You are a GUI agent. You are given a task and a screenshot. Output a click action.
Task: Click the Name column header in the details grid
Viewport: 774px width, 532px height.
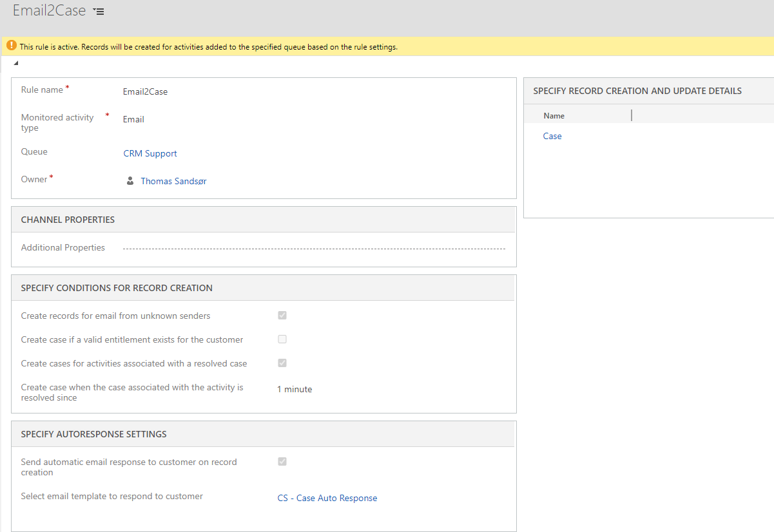(554, 115)
